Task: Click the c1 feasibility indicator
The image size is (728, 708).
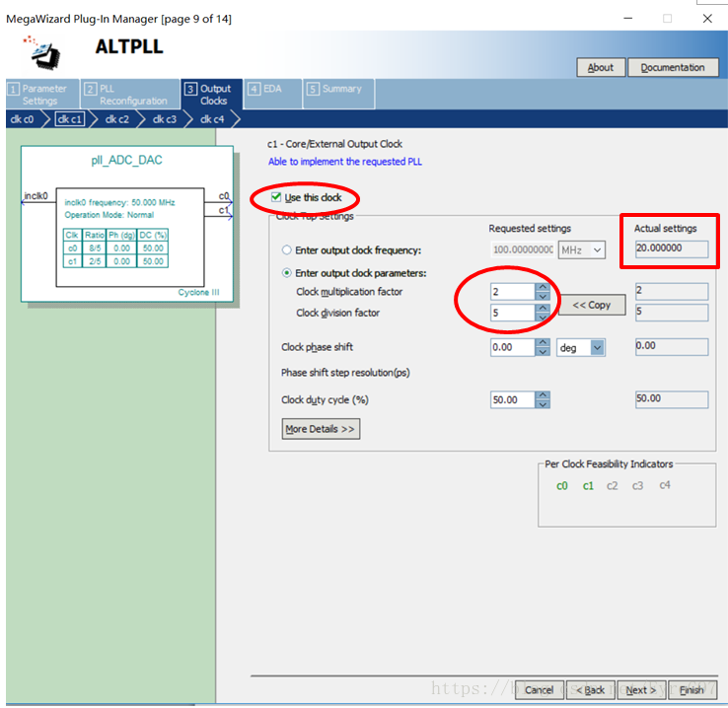Action: 588,486
